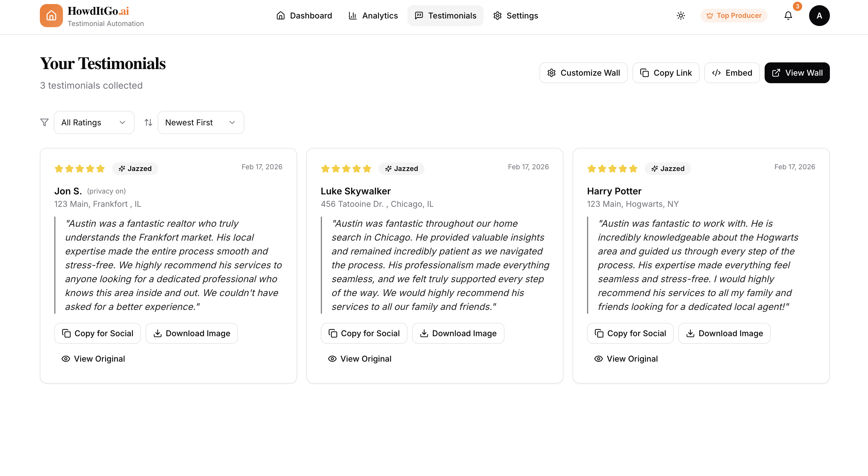Open the account avatar menu
868x476 pixels.
[819, 16]
